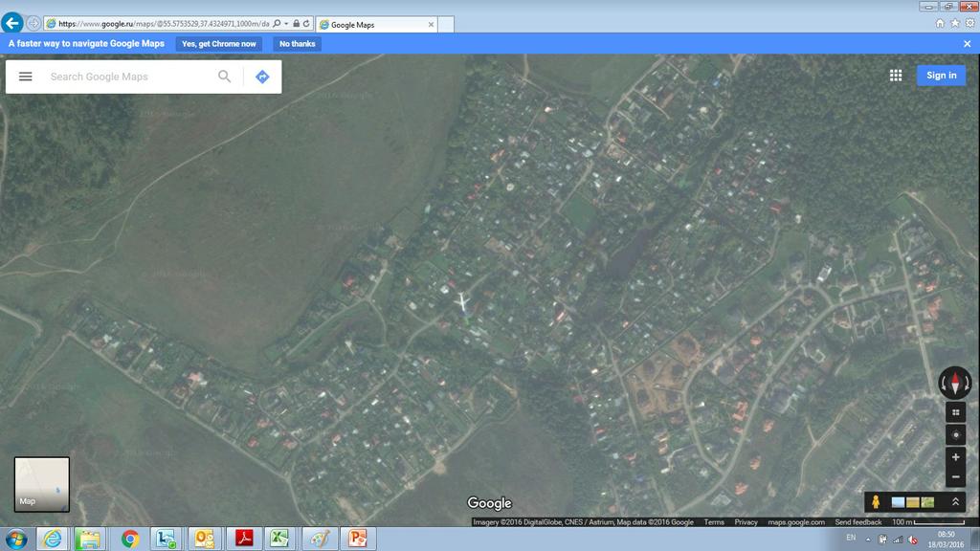Viewport: 980px width, 551px height.
Task: Switch to Map view using the thumbnail
Action: click(x=42, y=484)
